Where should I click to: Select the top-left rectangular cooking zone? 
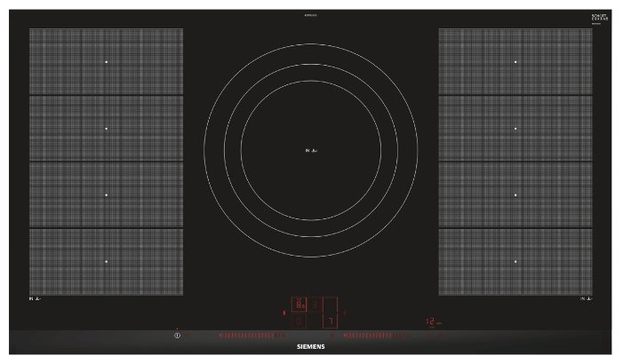(106, 61)
